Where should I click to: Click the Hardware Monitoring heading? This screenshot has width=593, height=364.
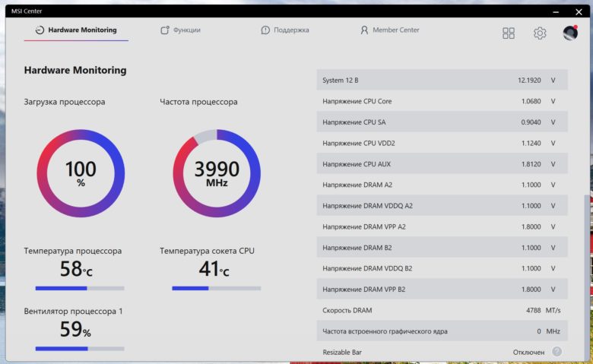[75, 70]
